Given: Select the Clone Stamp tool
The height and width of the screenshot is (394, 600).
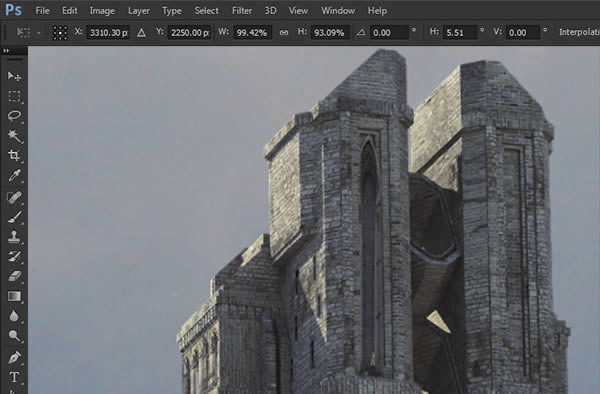Looking at the screenshot, I should [14, 236].
